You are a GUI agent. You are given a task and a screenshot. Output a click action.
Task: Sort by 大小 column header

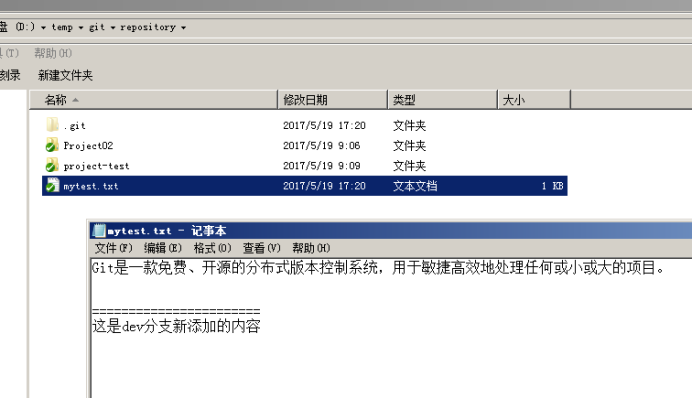click(534, 100)
